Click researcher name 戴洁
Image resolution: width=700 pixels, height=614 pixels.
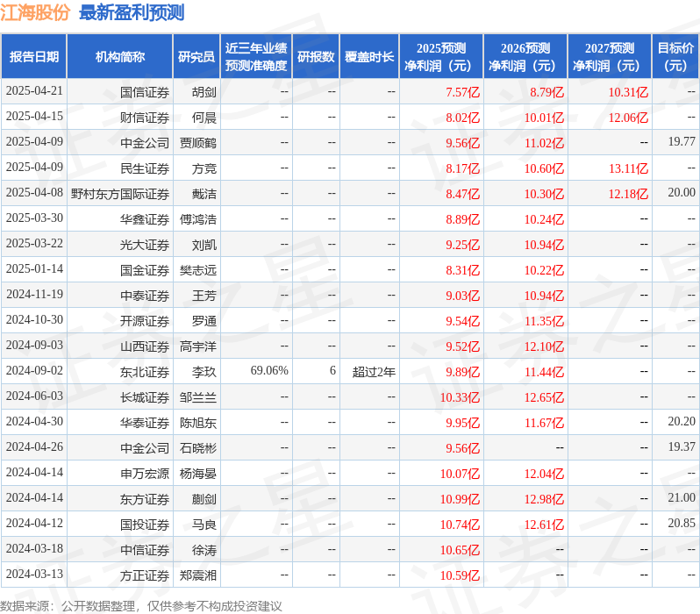204,194
